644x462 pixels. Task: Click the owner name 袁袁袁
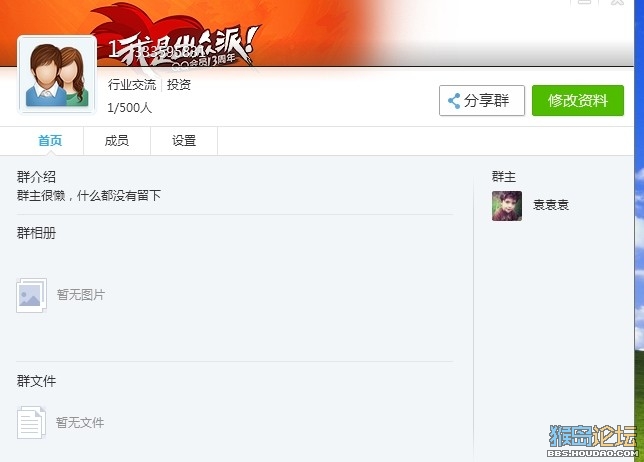[x=551, y=205]
